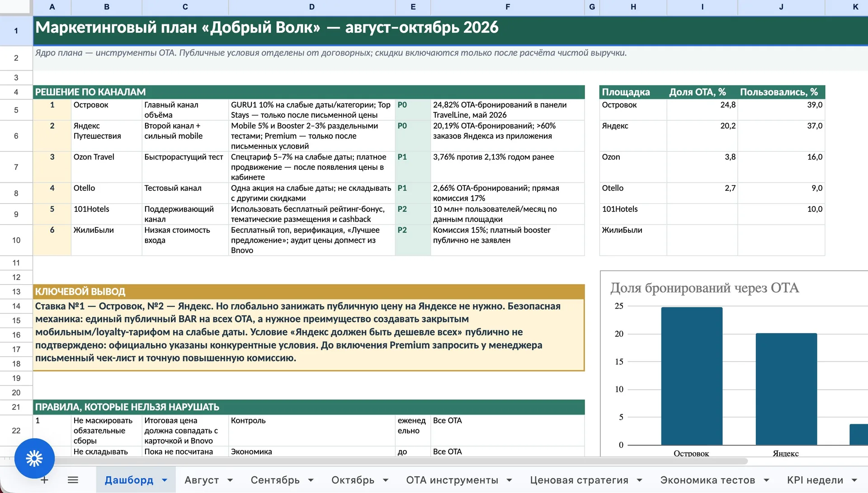This screenshot has width=868, height=493.
Task: Open the Сентябрь tab dropdown arrow
Action: pos(311,480)
